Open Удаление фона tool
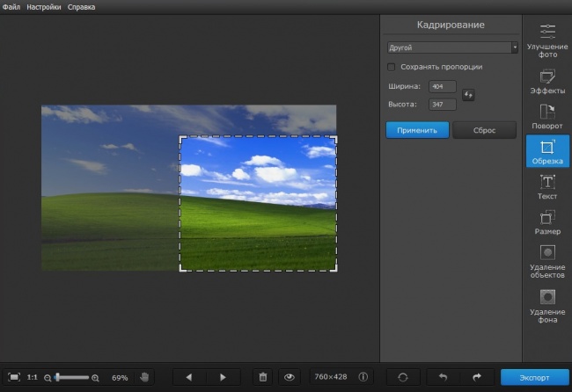Screen dimensions: 572x392 pyautogui.click(x=547, y=306)
